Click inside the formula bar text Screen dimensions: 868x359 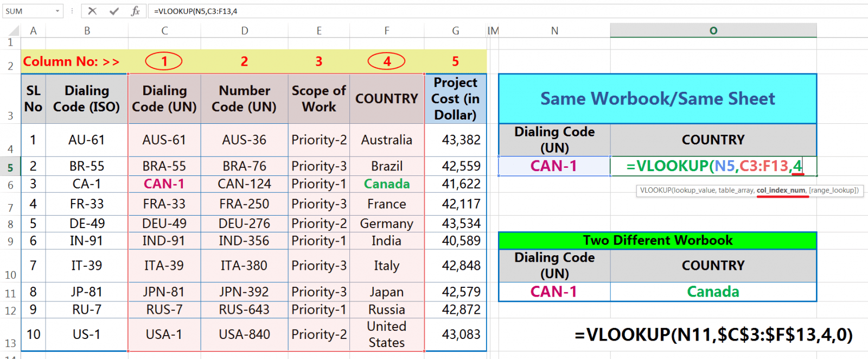click(x=195, y=11)
